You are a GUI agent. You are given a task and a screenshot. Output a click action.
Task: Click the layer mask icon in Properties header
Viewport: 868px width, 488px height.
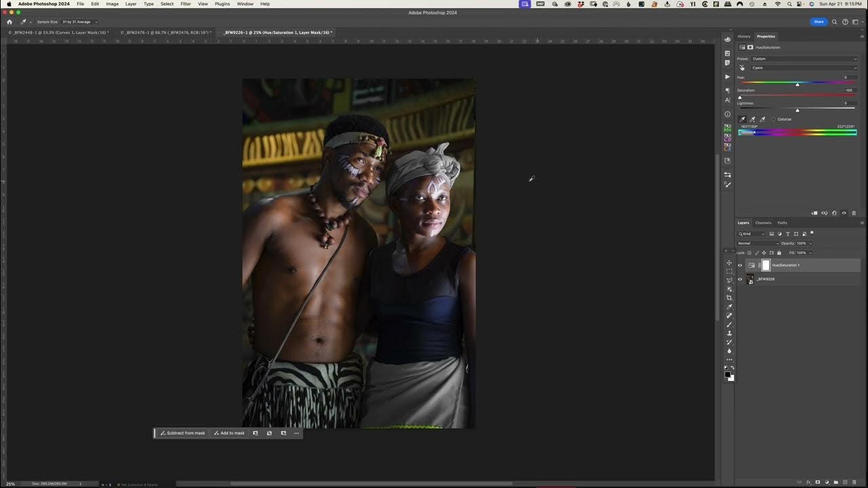click(750, 47)
